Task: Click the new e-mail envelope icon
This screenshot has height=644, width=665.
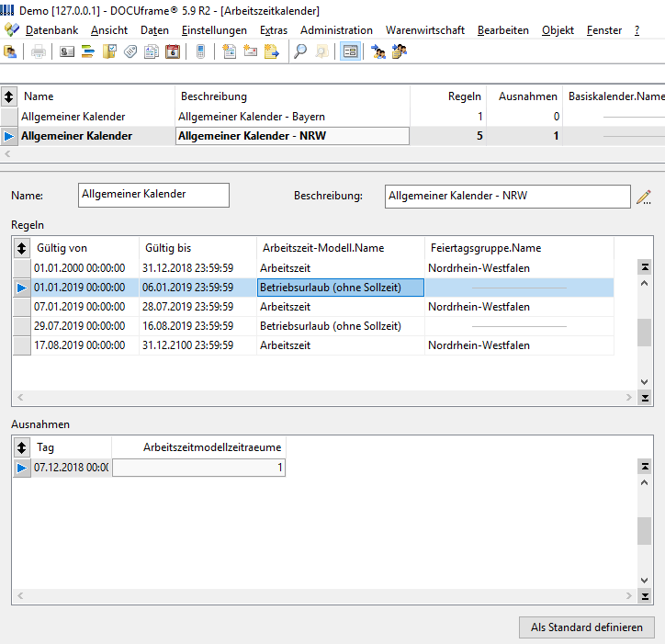Action: (x=251, y=51)
